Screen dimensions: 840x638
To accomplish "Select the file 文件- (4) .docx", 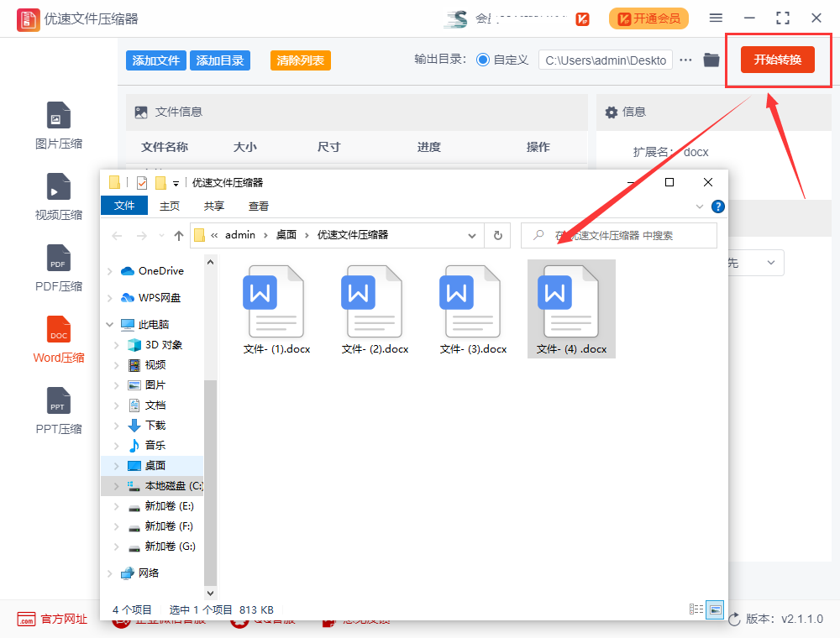I will click(x=571, y=310).
